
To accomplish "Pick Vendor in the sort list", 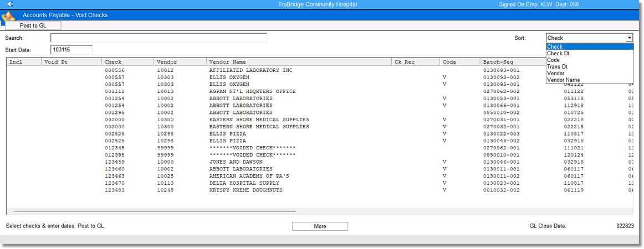I will tap(590, 73).
